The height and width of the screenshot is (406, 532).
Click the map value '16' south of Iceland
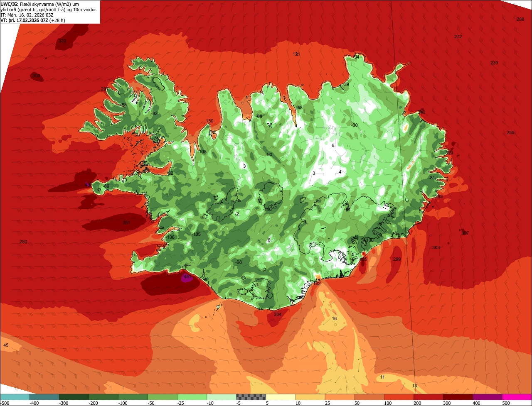(335, 318)
